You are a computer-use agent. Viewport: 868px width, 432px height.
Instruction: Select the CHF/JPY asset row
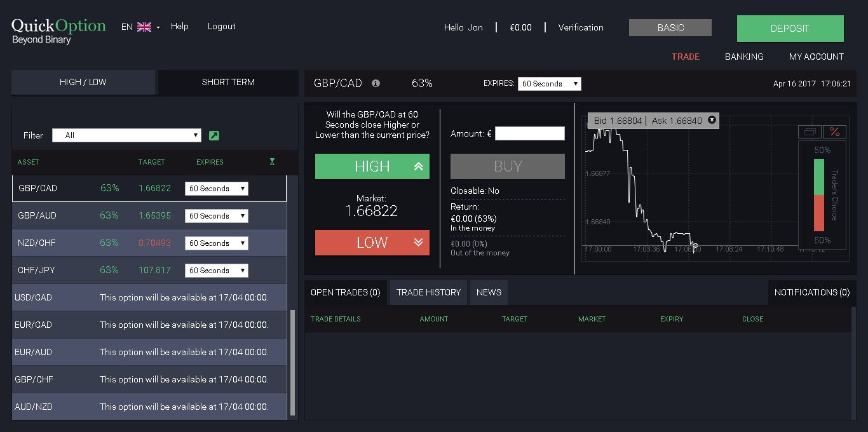pyautogui.click(x=149, y=271)
